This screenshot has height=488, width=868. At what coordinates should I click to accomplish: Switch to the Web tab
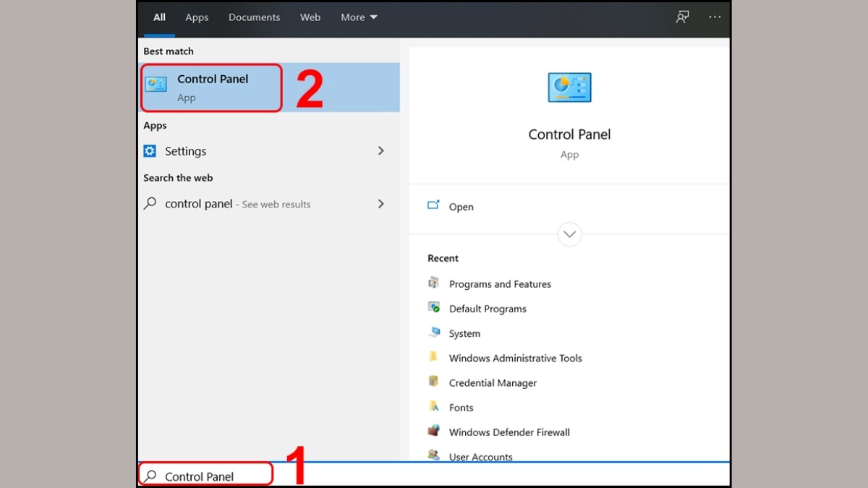310,17
